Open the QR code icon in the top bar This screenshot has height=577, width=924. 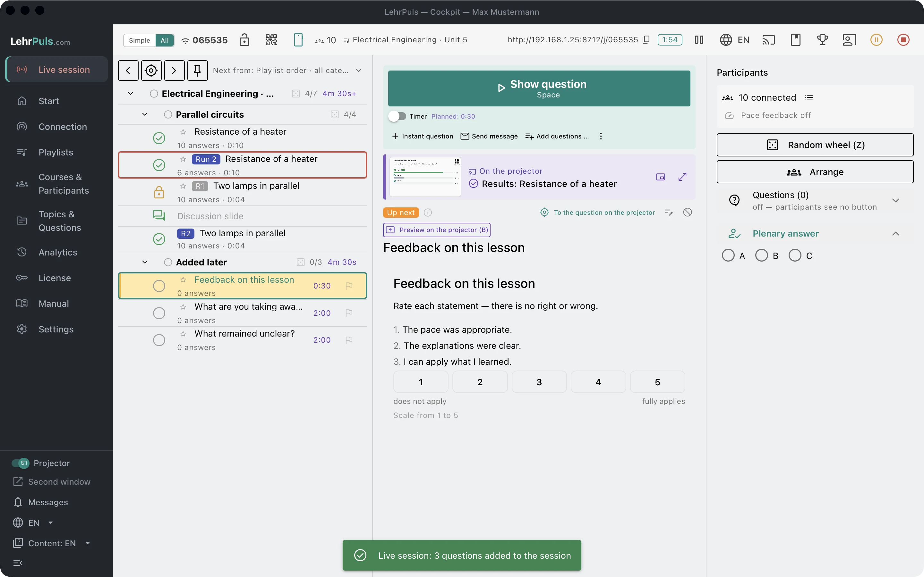[x=271, y=40]
